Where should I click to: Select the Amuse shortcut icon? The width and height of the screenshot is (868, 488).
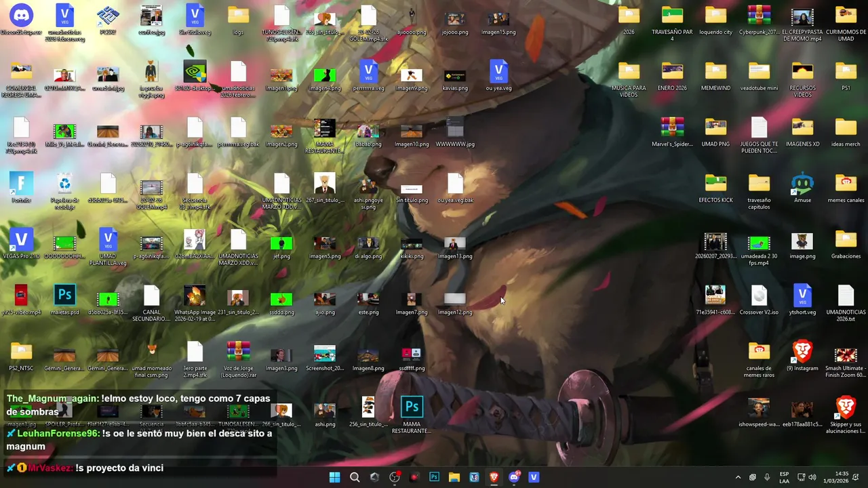pyautogui.click(x=802, y=184)
